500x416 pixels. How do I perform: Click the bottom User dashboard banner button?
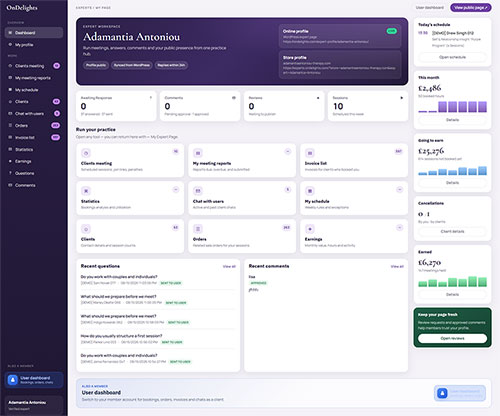460,393
